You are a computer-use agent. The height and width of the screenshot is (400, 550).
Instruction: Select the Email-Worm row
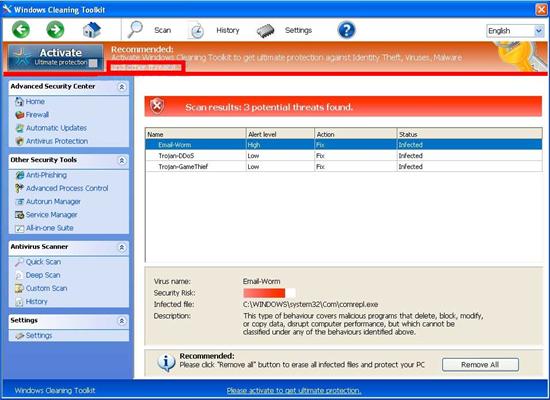click(344, 145)
